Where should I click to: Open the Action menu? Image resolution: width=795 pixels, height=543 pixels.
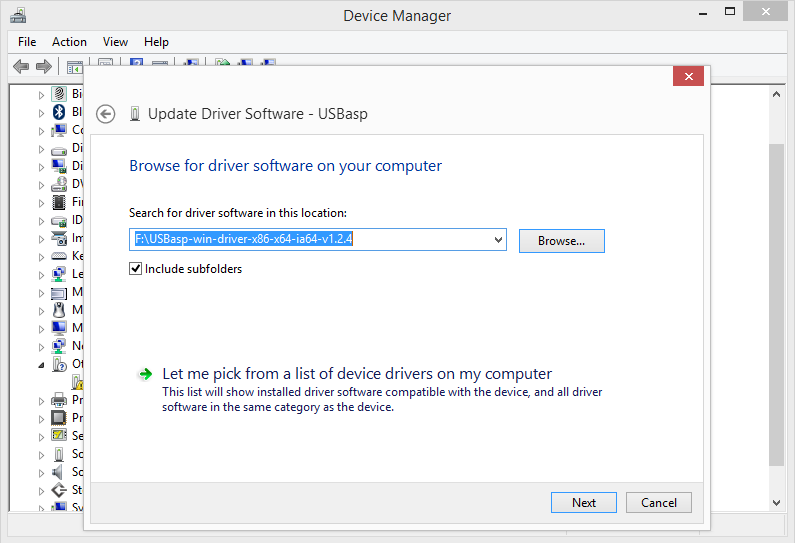click(x=69, y=42)
